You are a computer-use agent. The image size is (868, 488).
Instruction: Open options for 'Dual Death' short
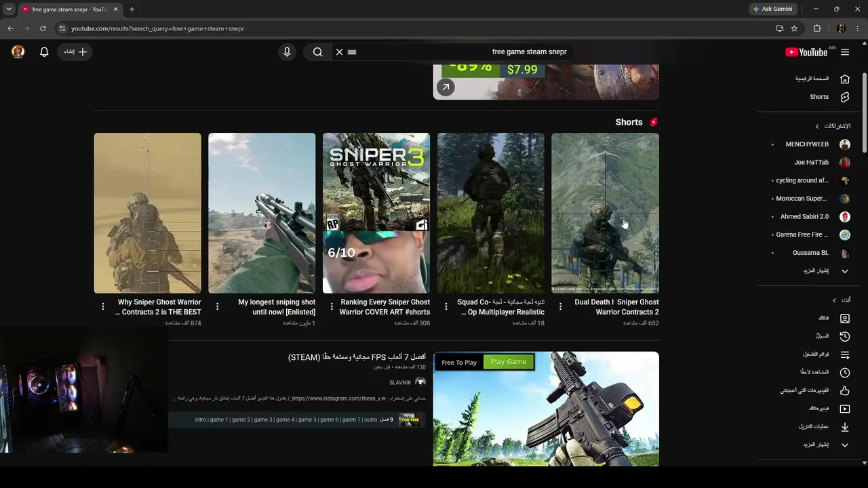point(560,306)
